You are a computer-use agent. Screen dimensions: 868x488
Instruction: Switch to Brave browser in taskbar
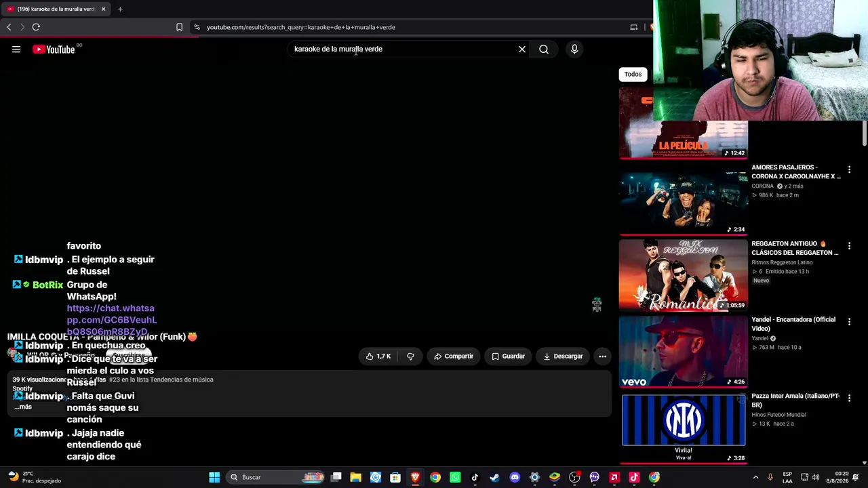point(415,477)
